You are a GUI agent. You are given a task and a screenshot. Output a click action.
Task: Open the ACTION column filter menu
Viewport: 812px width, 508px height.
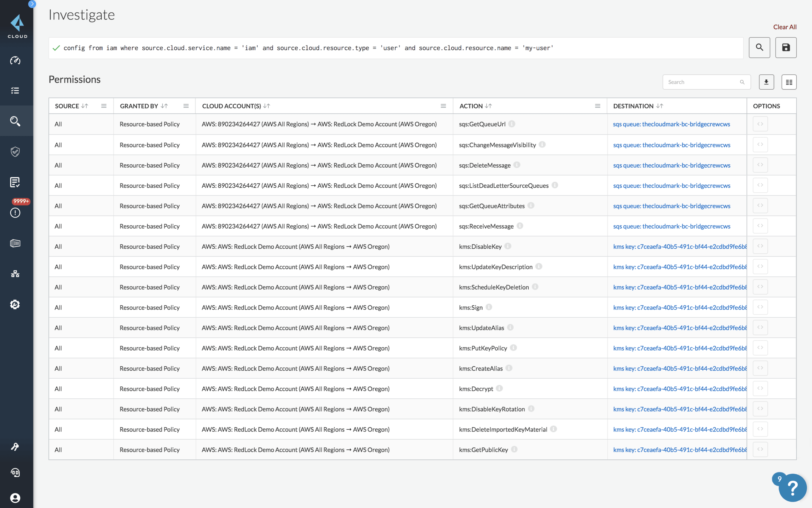[x=598, y=106]
